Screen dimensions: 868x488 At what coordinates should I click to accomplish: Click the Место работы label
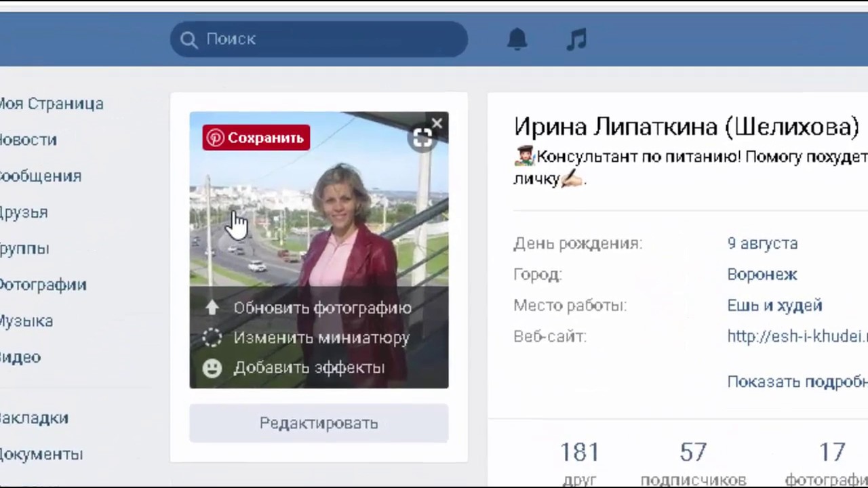(x=570, y=306)
